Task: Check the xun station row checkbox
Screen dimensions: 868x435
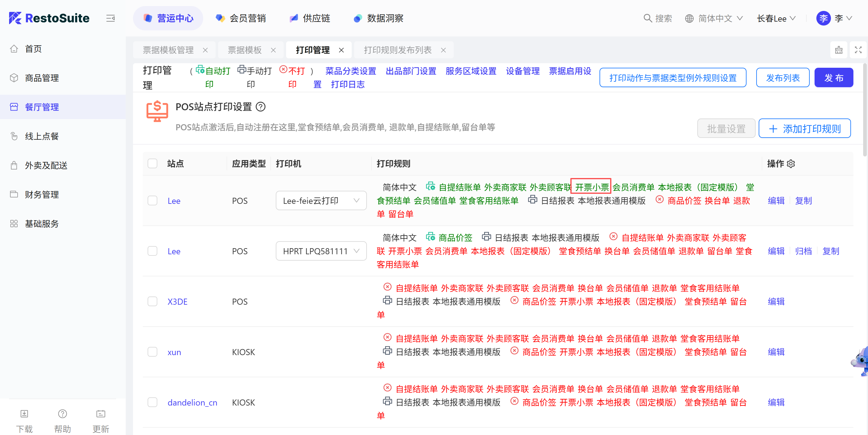Action: pos(153,352)
